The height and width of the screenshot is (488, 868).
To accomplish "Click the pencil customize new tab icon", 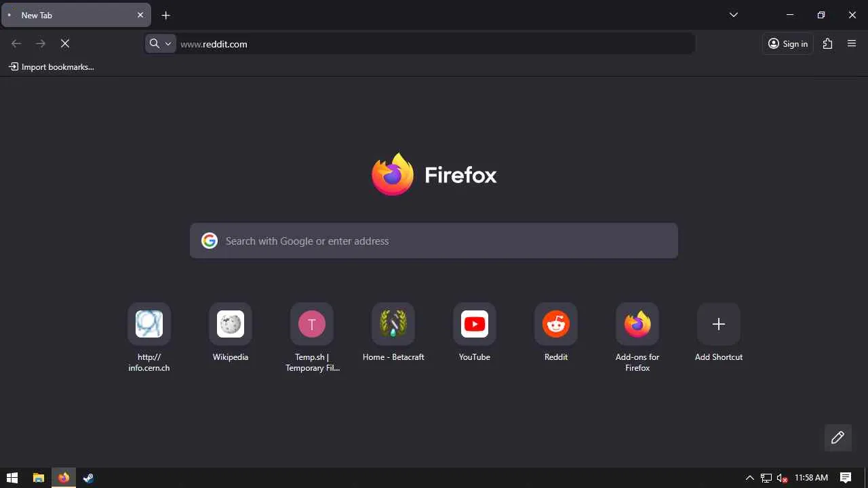I will coord(837,438).
